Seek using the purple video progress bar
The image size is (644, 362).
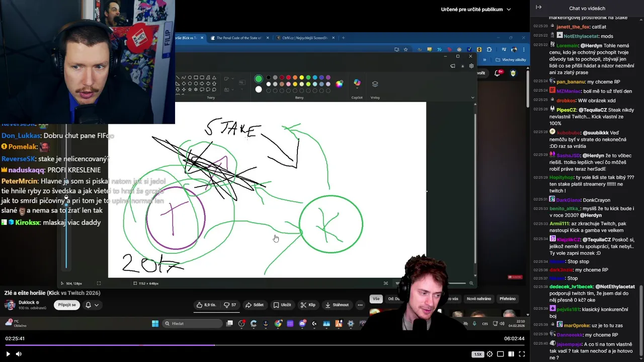coord(265,345)
